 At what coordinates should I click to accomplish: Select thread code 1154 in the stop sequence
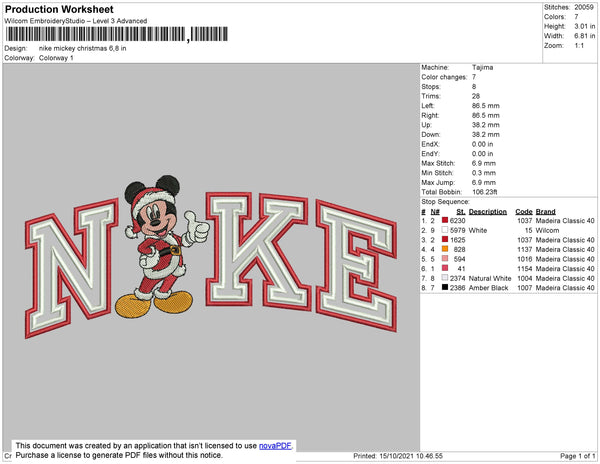pyautogui.click(x=525, y=269)
